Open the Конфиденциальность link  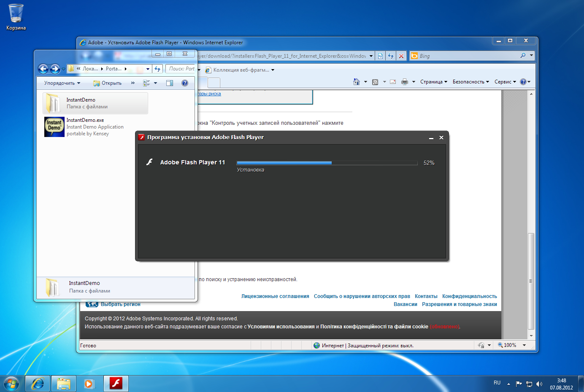click(x=470, y=296)
